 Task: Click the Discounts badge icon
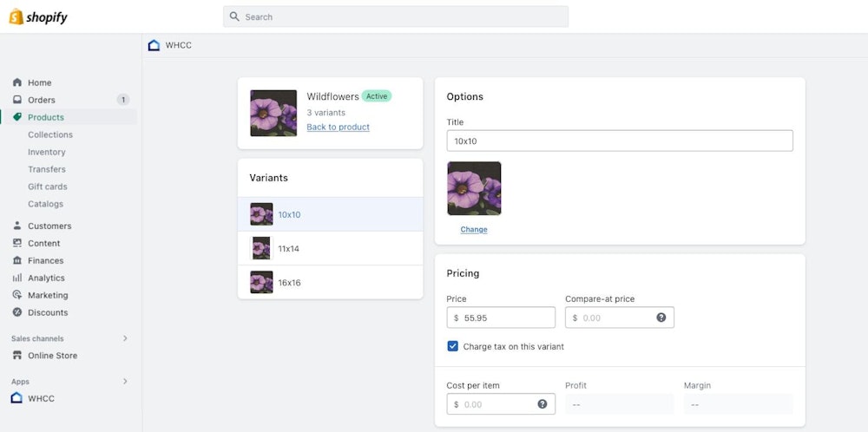(x=17, y=312)
